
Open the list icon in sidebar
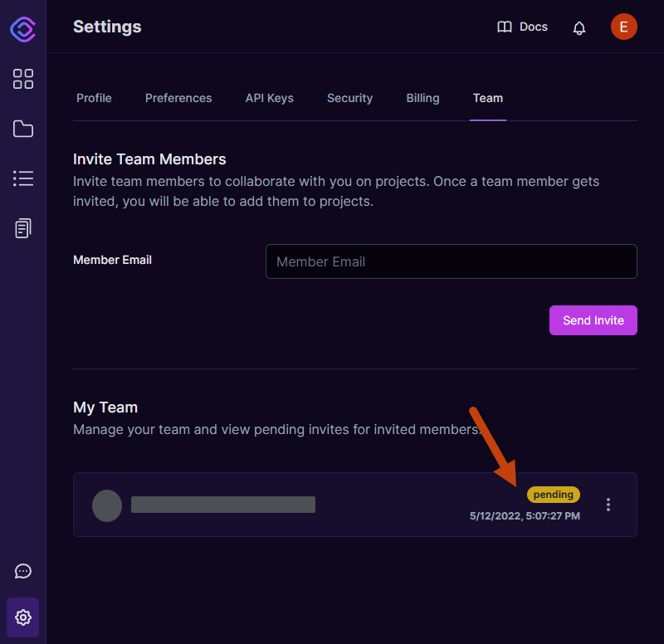(x=23, y=178)
